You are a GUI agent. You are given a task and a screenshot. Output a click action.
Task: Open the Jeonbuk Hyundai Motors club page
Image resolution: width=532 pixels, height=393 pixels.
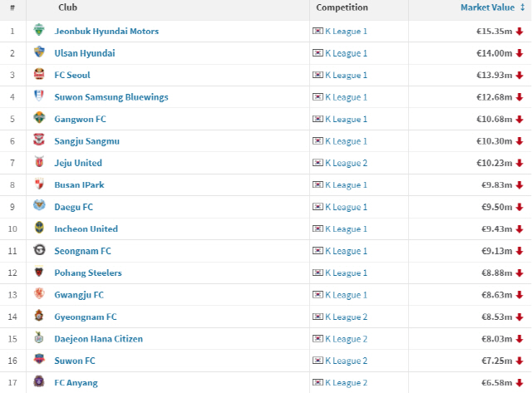point(106,32)
